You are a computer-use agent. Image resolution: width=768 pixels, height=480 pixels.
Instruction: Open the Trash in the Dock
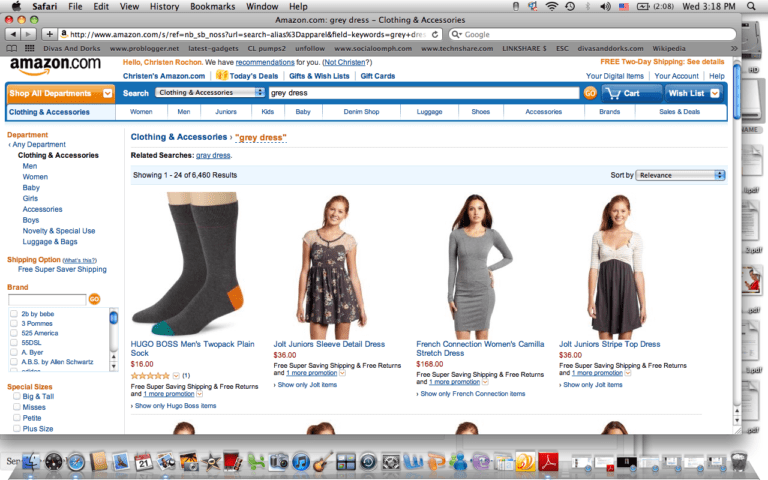pyautogui.click(x=738, y=462)
